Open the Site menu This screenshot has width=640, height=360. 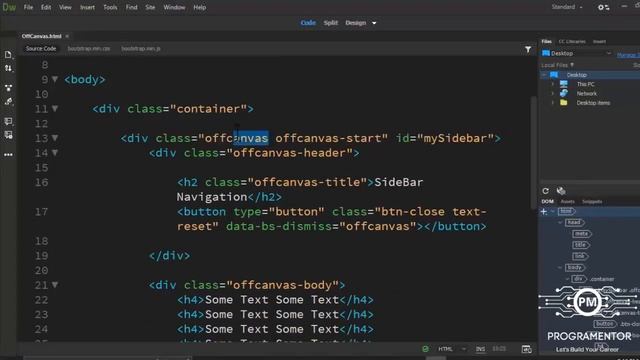click(150, 7)
